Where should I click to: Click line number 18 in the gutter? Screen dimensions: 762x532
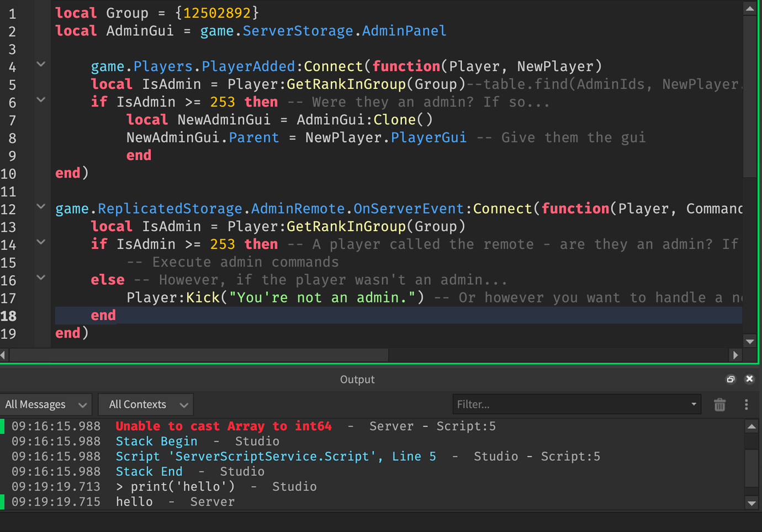pyautogui.click(x=12, y=316)
